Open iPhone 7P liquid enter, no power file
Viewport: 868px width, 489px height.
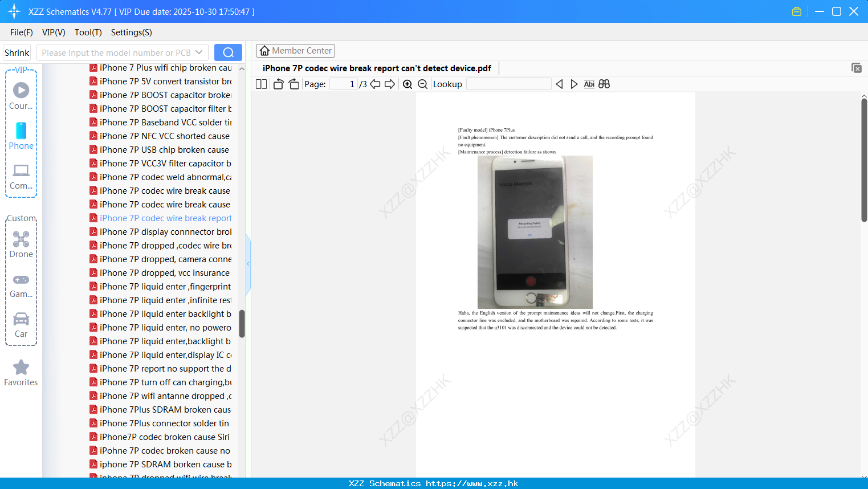[161, 328]
